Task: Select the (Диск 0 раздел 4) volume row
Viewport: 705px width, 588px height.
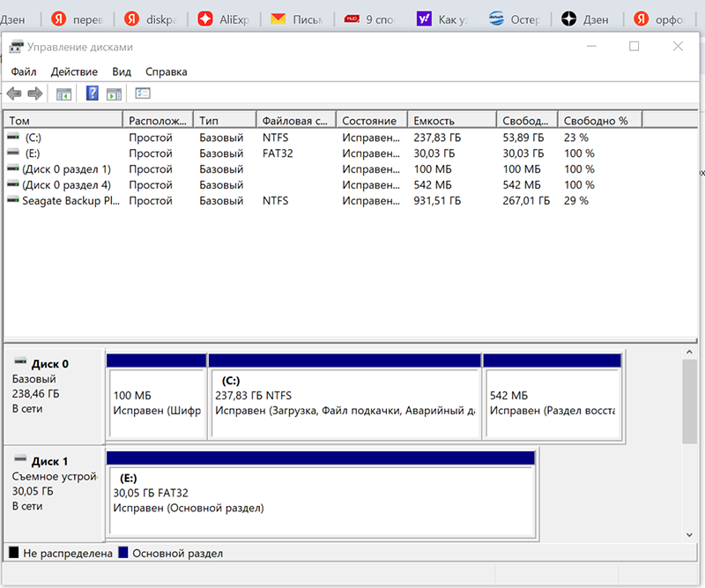Action: [323, 185]
